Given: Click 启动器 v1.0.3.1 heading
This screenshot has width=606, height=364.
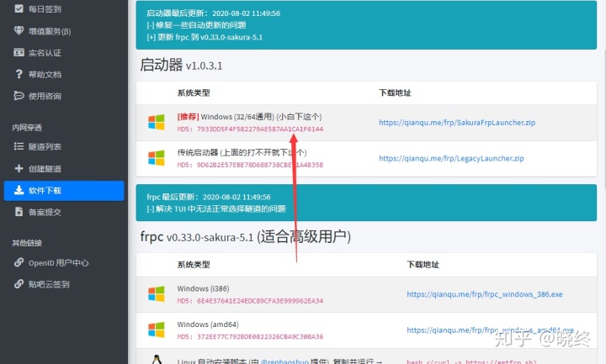Looking at the screenshot, I should coord(181,65).
